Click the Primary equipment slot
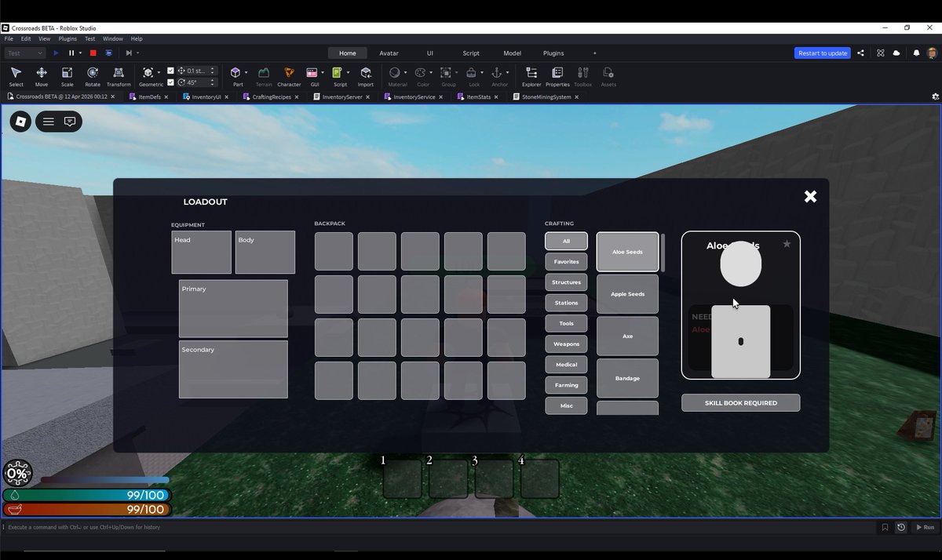Screen dimensions: 942x560 pos(233,309)
